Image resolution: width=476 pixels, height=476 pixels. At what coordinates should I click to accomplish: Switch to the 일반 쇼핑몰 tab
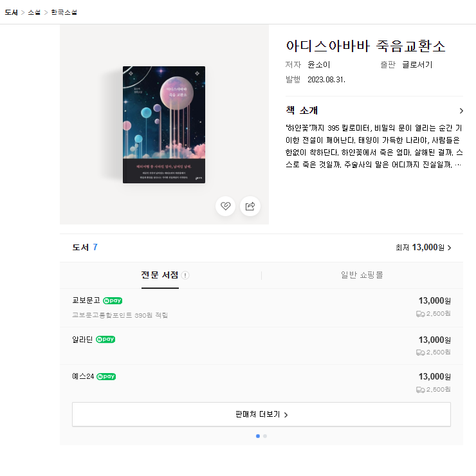click(x=362, y=275)
